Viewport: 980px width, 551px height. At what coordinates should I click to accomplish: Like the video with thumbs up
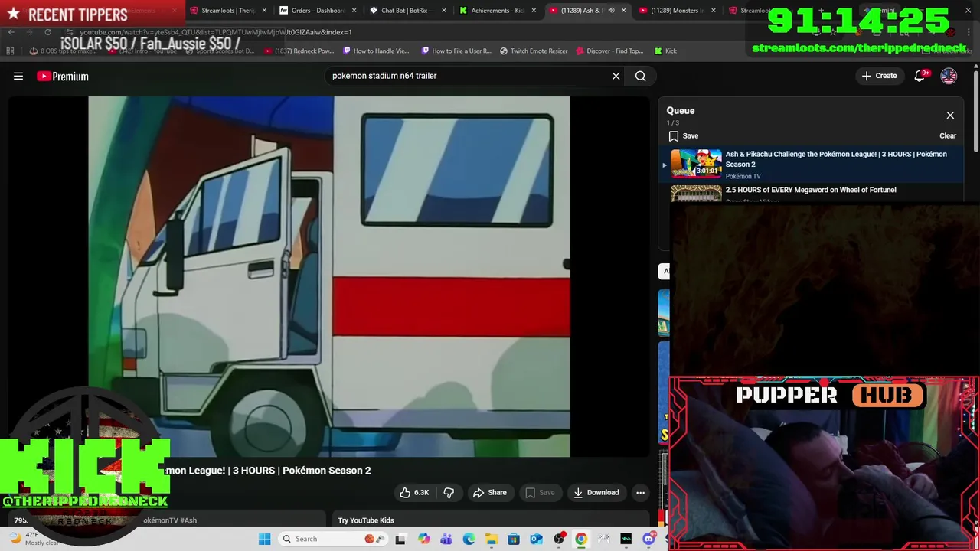(414, 493)
